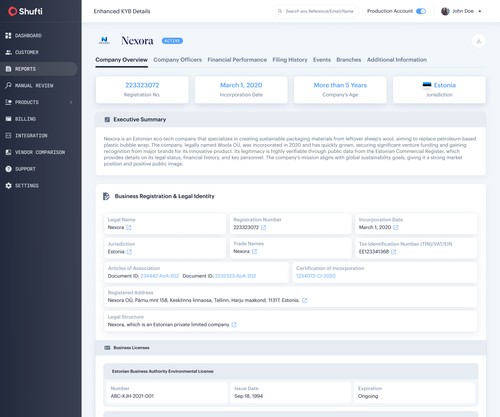Open Settings gear icon
This screenshot has height=417, width=500.
tap(8, 185)
